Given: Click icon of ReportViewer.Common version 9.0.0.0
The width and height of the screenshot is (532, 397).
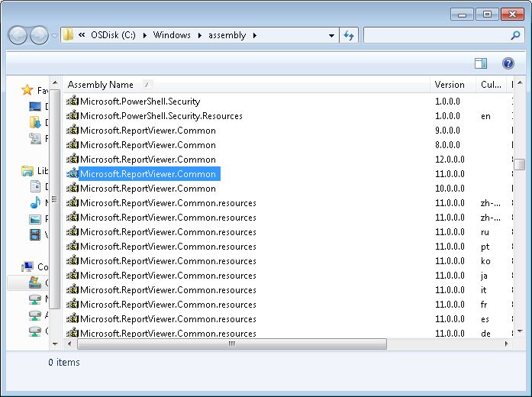Looking at the screenshot, I should 73,130.
